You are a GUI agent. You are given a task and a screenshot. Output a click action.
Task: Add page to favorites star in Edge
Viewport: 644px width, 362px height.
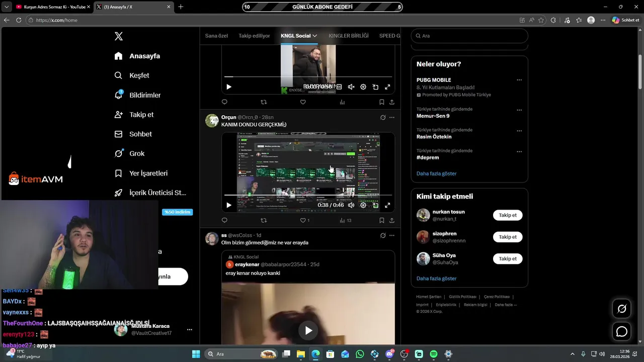pos(541,20)
